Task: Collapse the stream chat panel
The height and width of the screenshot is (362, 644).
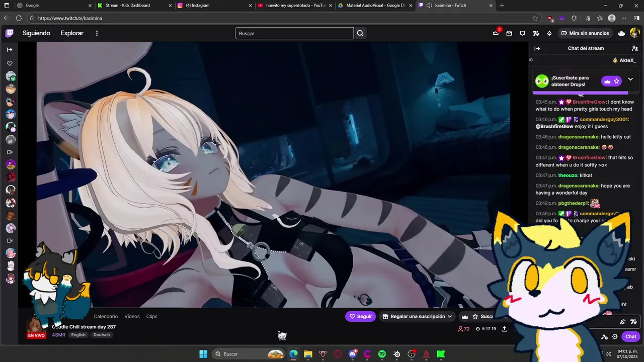Action: (537, 48)
